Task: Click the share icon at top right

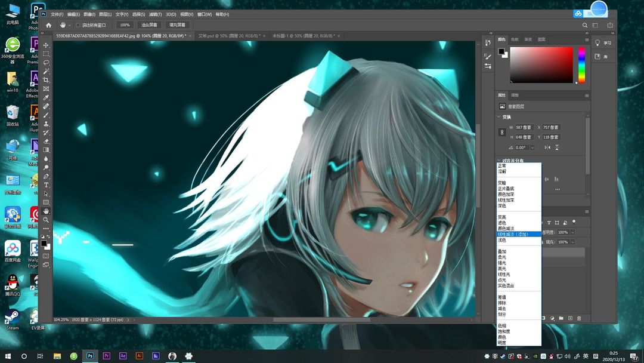Action: 610,25
